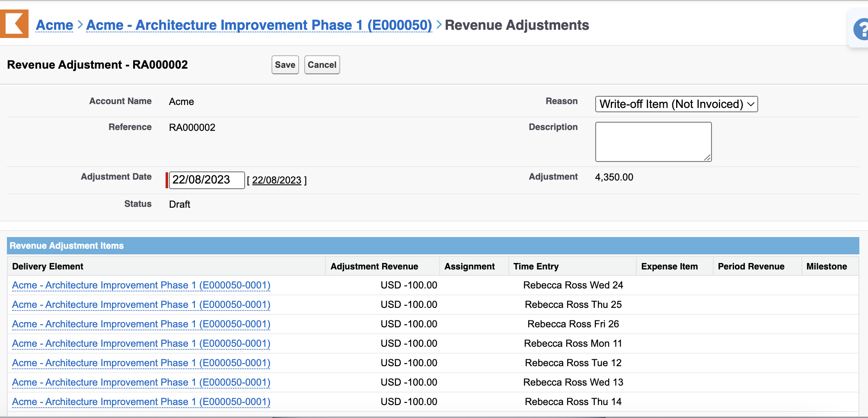Open delivery element link for Rebecca Ross Mon 11
The image size is (868, 418).
point(141,344)
